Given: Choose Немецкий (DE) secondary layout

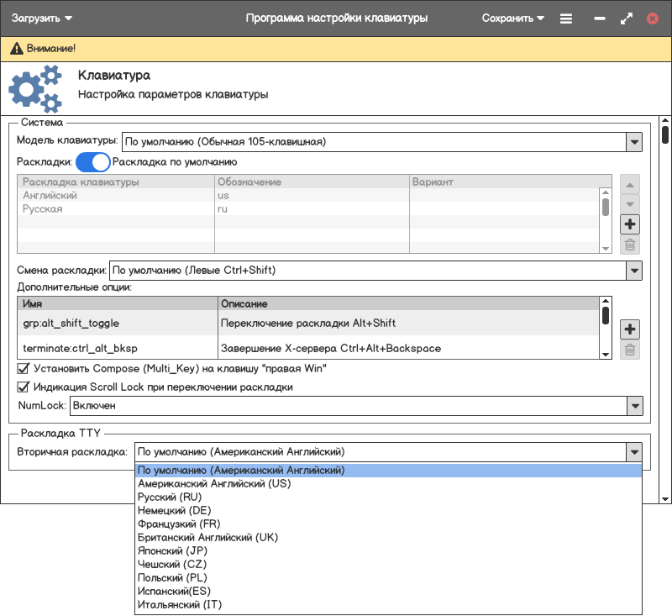Looking at the screenshot, I should point(174,511).
